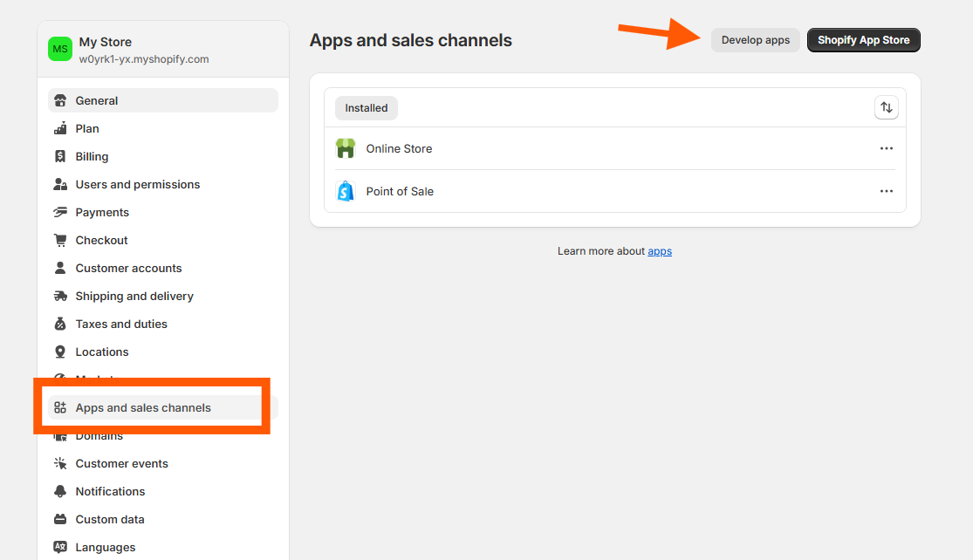Viewport: 973px width, 560px height.
Task: Select Apps and sales channels in sidebar
Action: pos(162,407)
